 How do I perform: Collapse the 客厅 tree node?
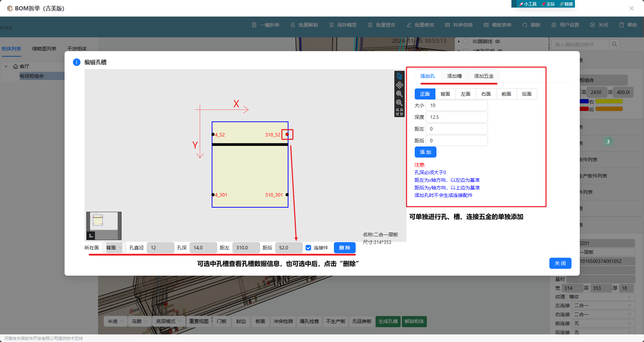click(x=6, y=66)
